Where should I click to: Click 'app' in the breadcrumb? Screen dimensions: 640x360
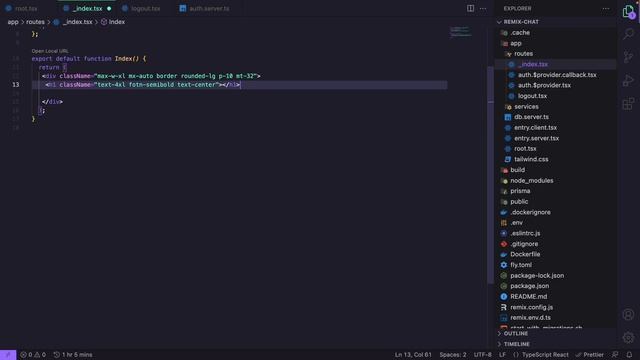click(x=13, y=22)
